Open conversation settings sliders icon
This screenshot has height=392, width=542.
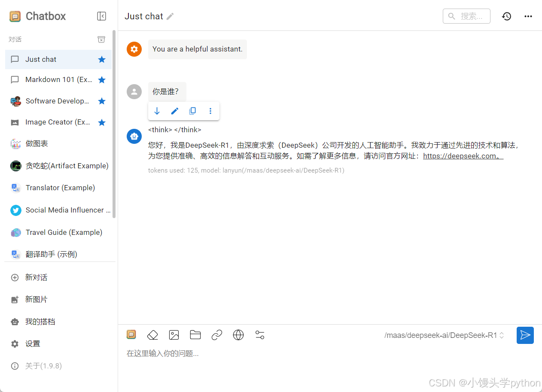(x=260, y=335)
